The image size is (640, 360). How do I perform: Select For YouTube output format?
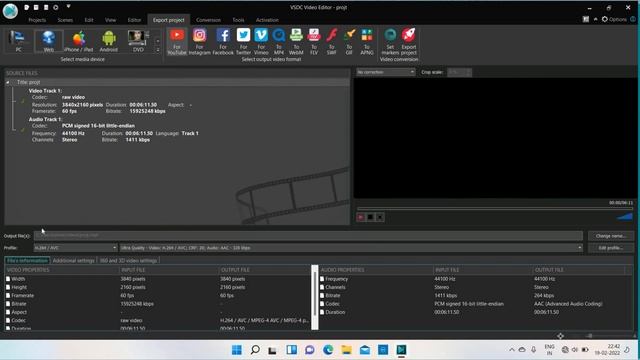coord(177,42)
